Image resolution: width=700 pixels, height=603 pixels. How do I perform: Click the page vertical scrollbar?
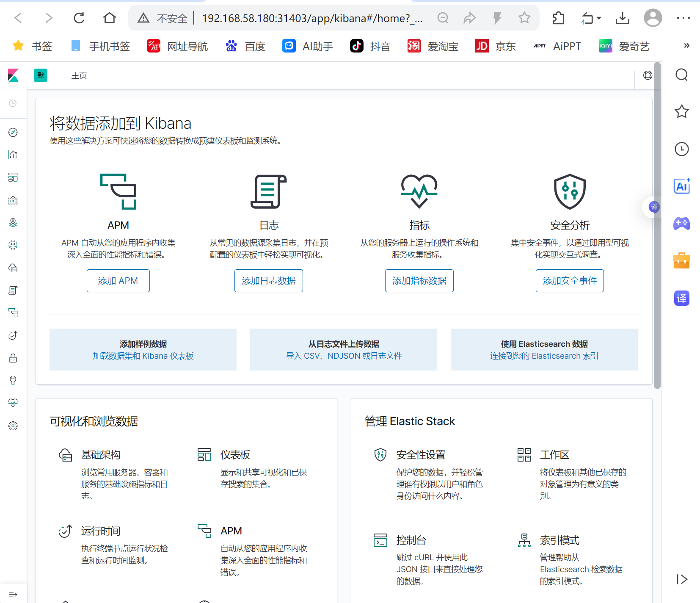click(x=657, y=226)
